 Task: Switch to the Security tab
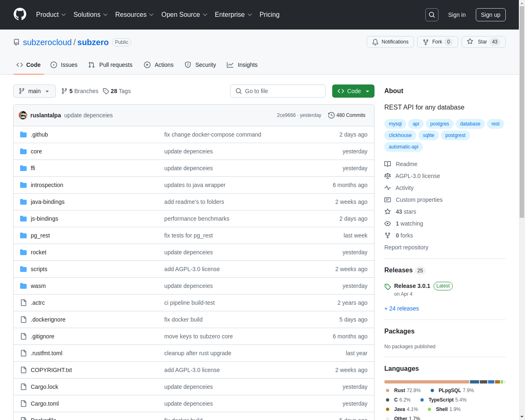pyautogui.click(x=200, y=65)
